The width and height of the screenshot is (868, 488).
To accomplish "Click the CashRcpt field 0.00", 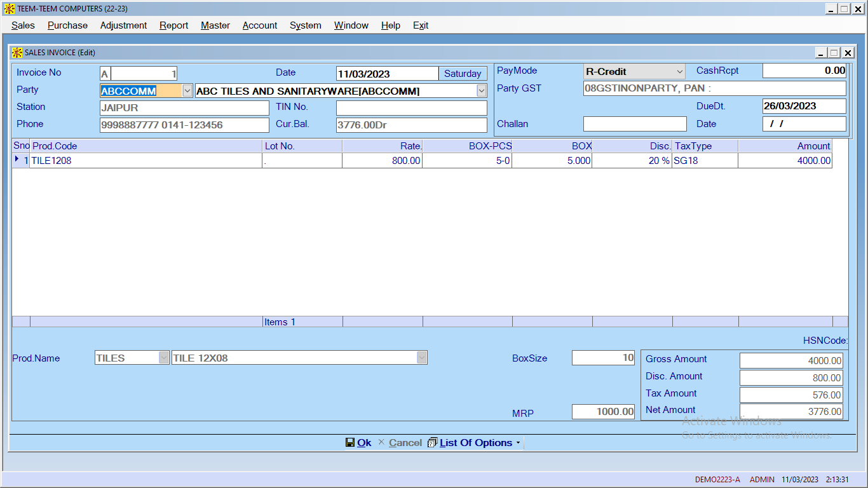I will (804, 71).
